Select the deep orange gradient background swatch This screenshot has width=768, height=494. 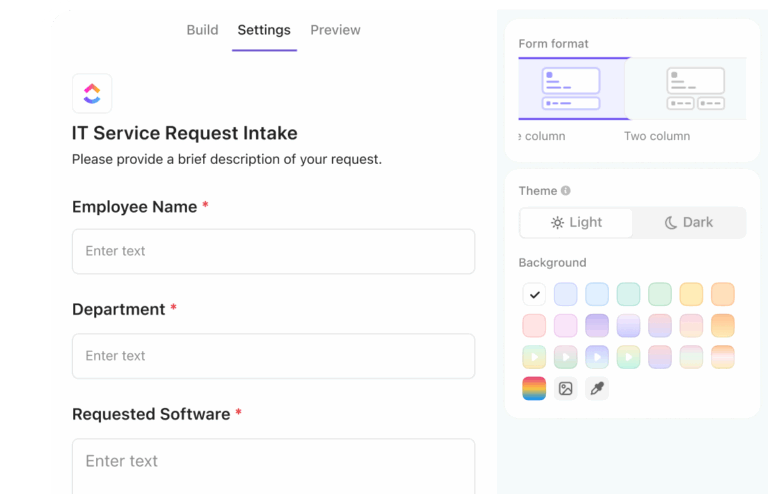tap(722, 326)
